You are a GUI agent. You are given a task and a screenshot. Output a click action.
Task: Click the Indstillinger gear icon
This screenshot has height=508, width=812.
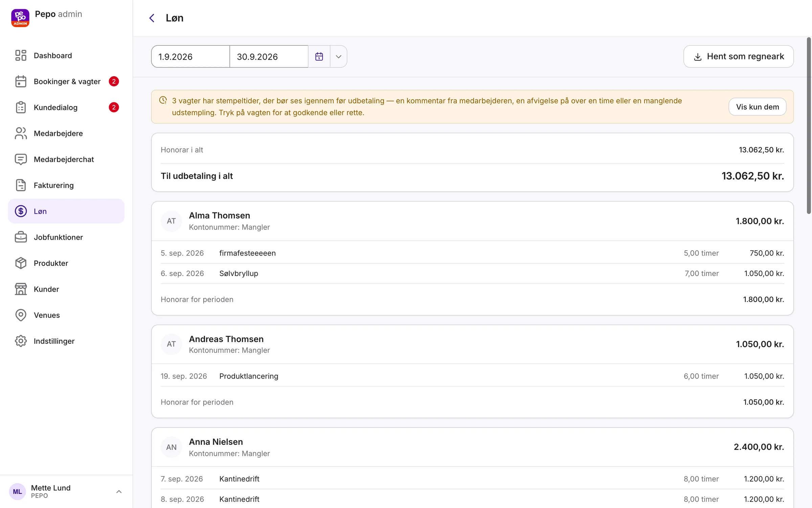[x=21, y=341]
